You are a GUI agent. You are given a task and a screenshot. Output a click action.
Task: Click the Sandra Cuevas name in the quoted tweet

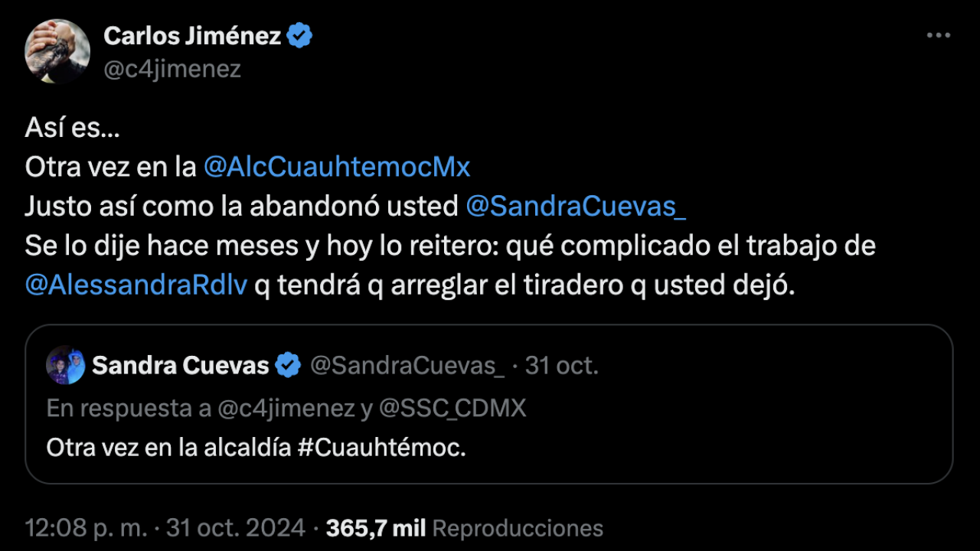tap(181, 366)
